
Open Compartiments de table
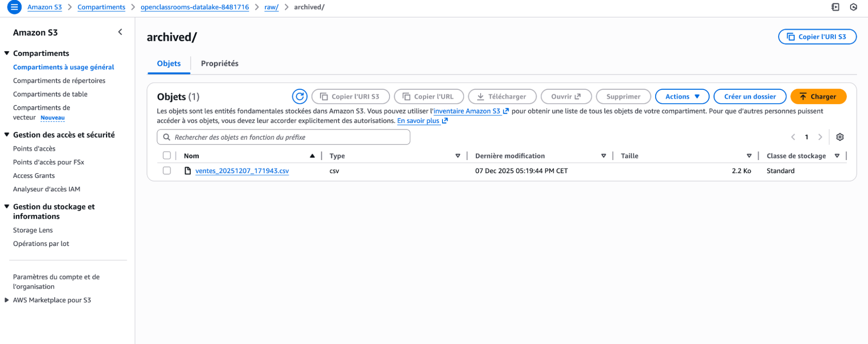point(50,94)
